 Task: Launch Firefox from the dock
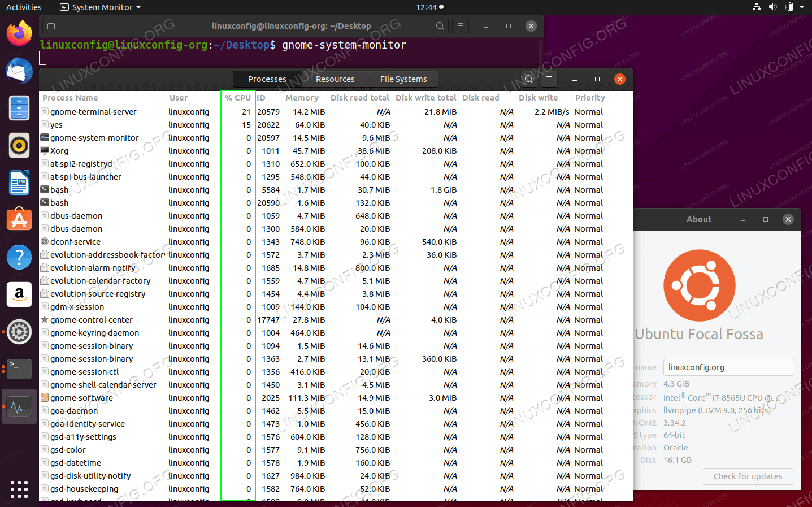[19, 33]
